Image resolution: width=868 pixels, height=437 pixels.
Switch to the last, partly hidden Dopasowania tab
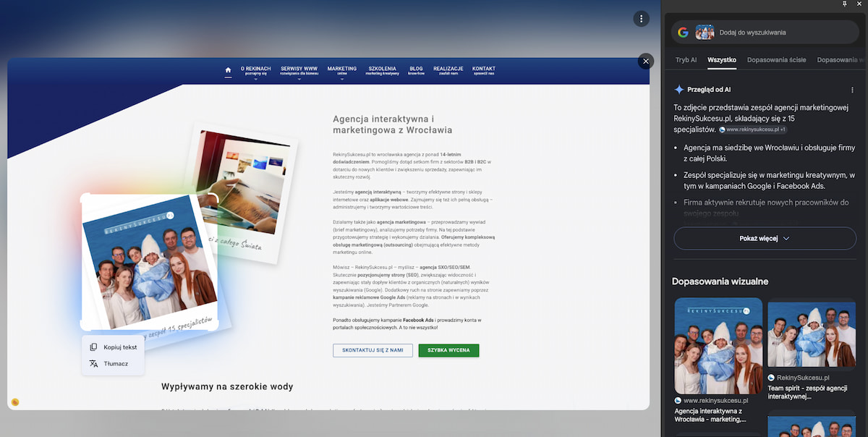click(x=839, y=60)
